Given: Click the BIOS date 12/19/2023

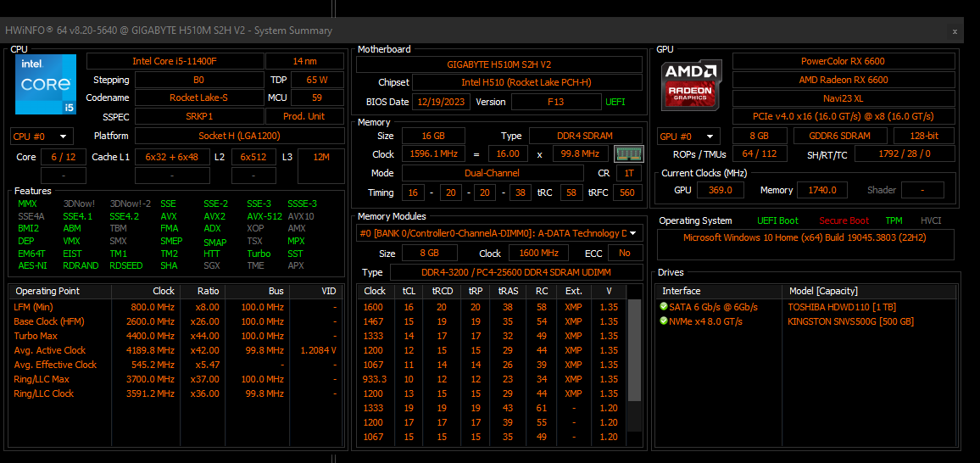Looking at the screenshot, I should coord(441,102).
